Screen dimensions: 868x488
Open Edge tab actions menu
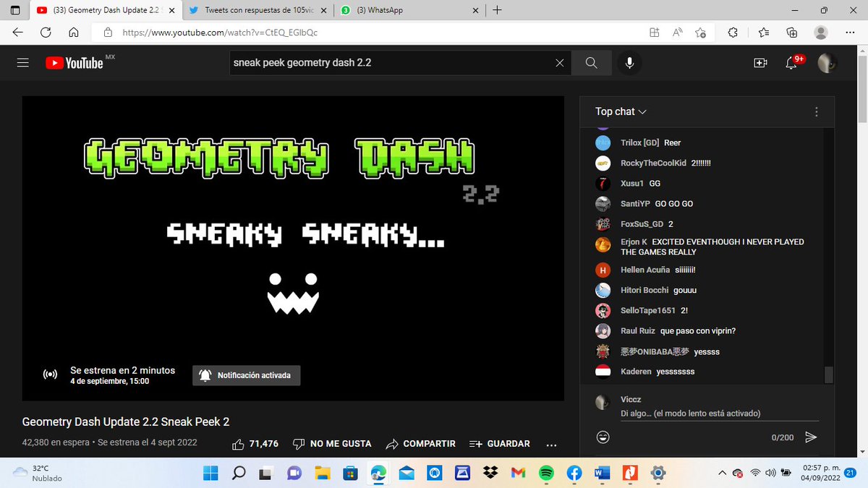[15, 11]
